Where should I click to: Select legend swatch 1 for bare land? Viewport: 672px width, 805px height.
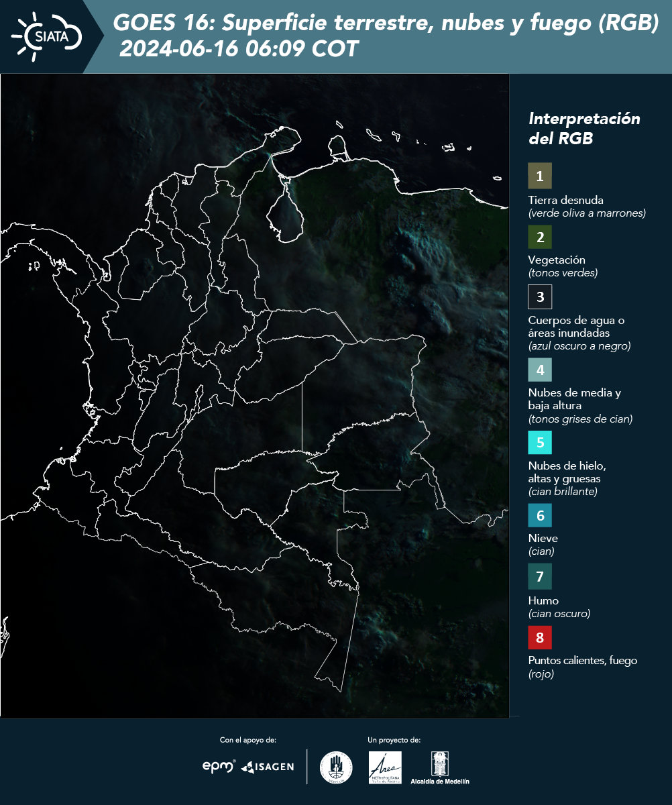(540, 176)
